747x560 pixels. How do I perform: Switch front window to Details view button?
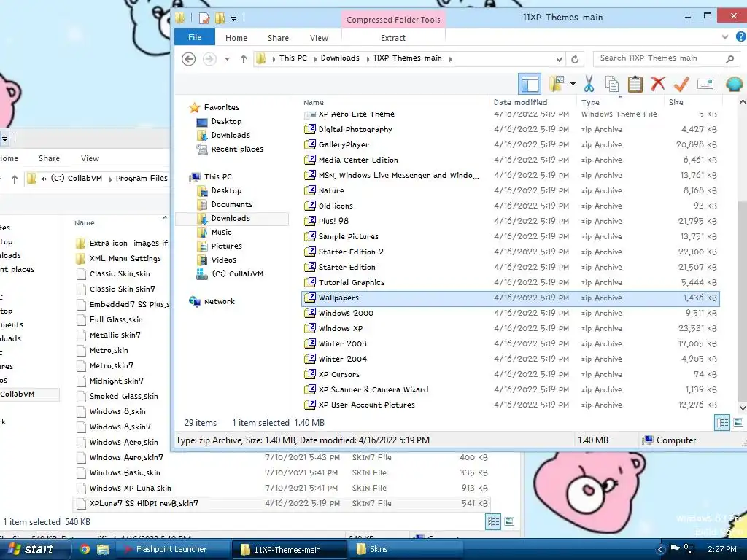pos(722,422)
